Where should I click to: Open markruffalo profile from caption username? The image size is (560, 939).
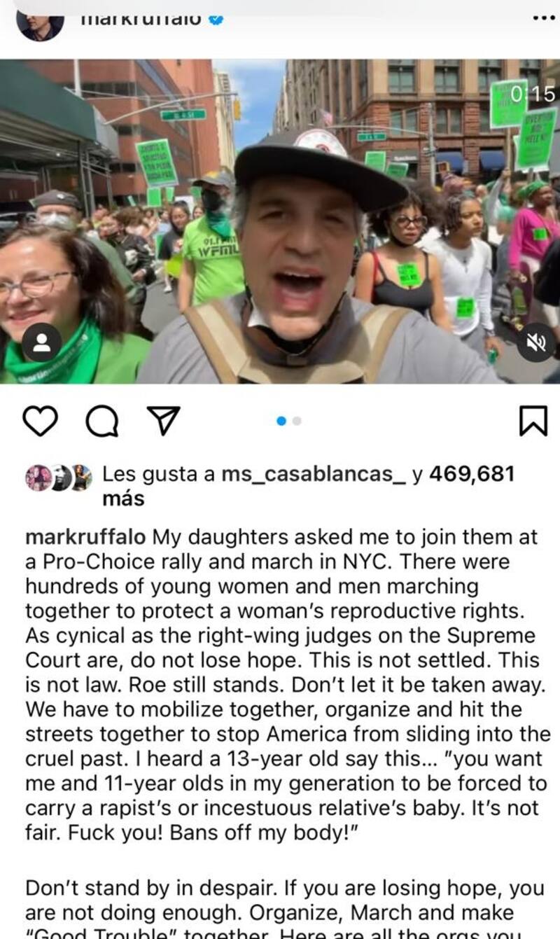point(86,538)
